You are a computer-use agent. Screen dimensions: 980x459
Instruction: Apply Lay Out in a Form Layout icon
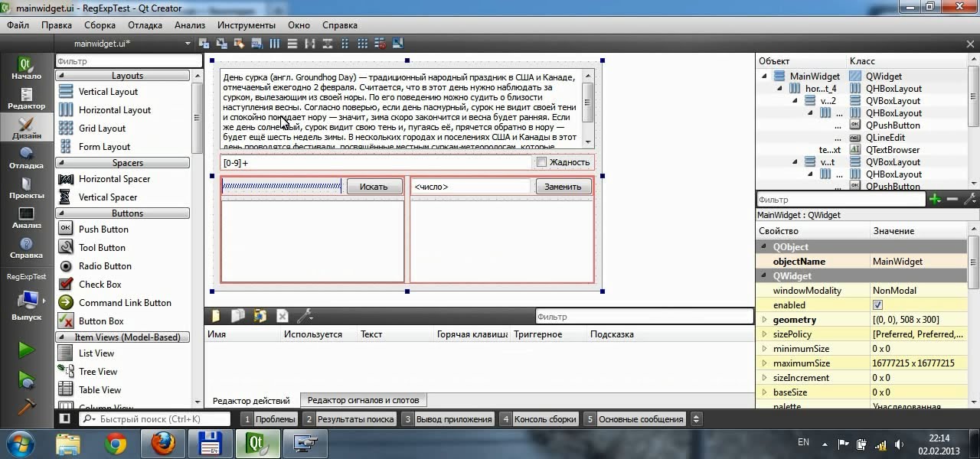[x=345, y=44]
